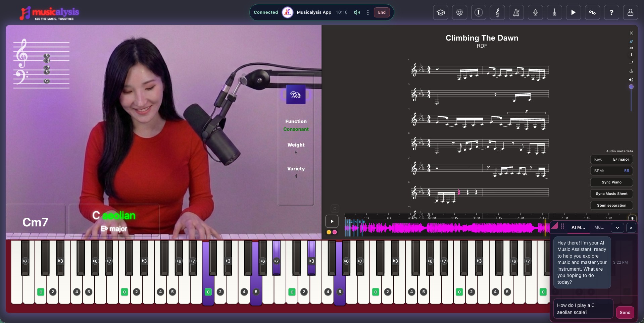Open help question mark icon

[611, 12]
